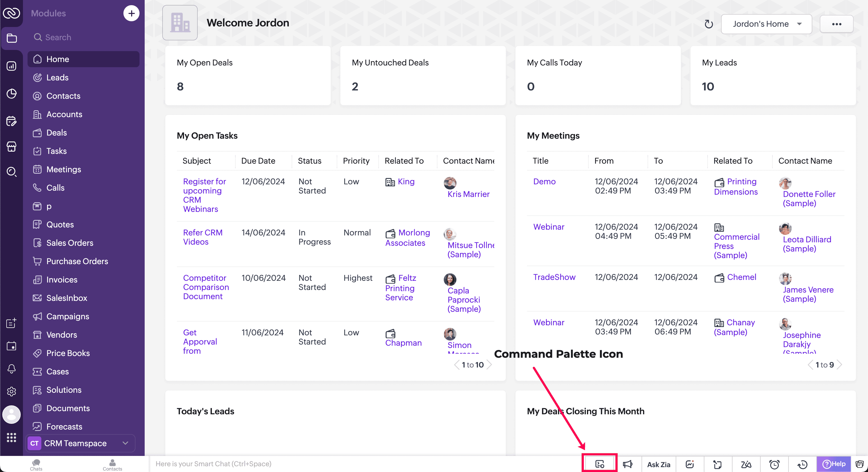This screenshot has height=472, width=868.
Task: Open the Chats tab in bottom bar
Action: (x=36, y=464)
